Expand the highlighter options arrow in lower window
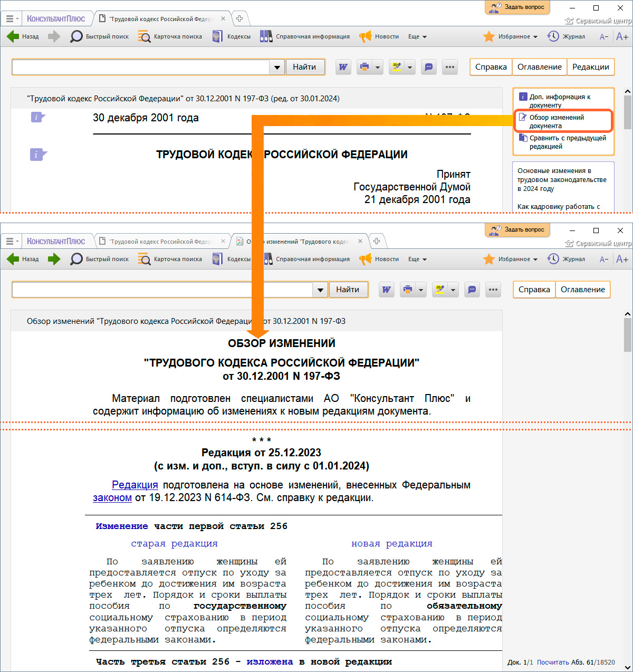The height and width of the screenshot is (672, 633). pyautogui.click(x=453, y=290)
